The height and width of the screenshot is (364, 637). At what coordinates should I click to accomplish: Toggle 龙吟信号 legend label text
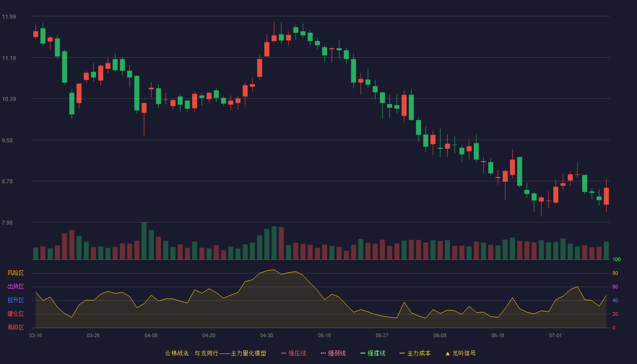click(x=464, y=353)
